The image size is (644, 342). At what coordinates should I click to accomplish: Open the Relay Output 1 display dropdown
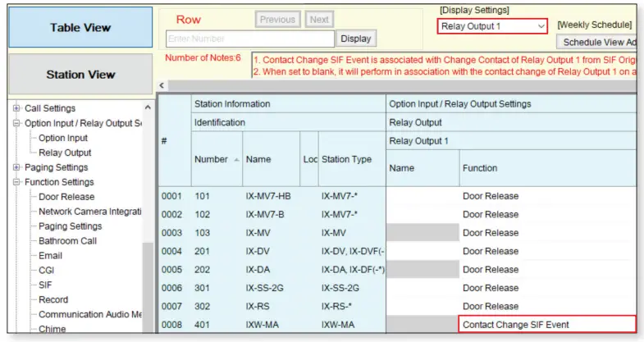(x=492, y=26)
